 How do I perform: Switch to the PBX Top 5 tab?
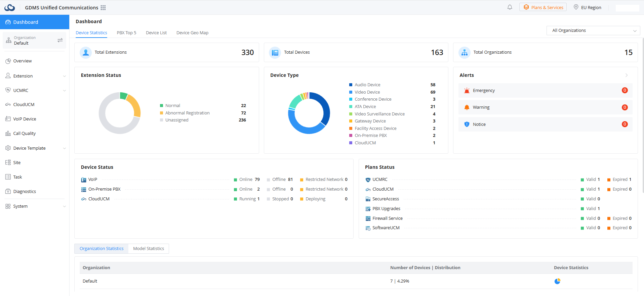(126, 33)
